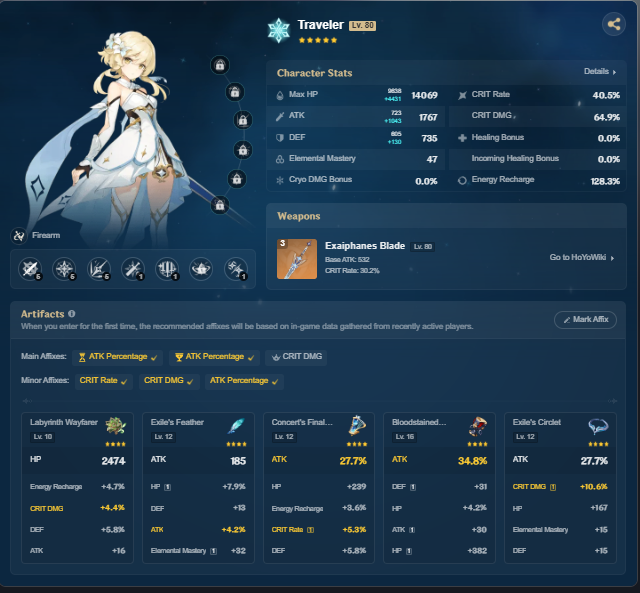The width and height of the screenshot is (640, 593).
Task: Click the Exile's Feather artifact icon
Action: click(236, 426)
